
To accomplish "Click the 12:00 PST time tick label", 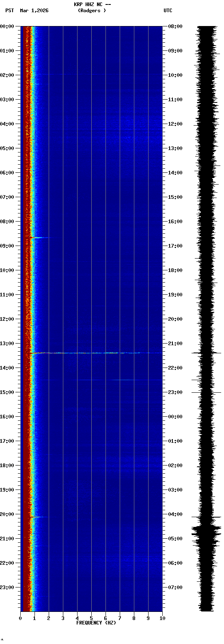I will [x=7, y=319].
